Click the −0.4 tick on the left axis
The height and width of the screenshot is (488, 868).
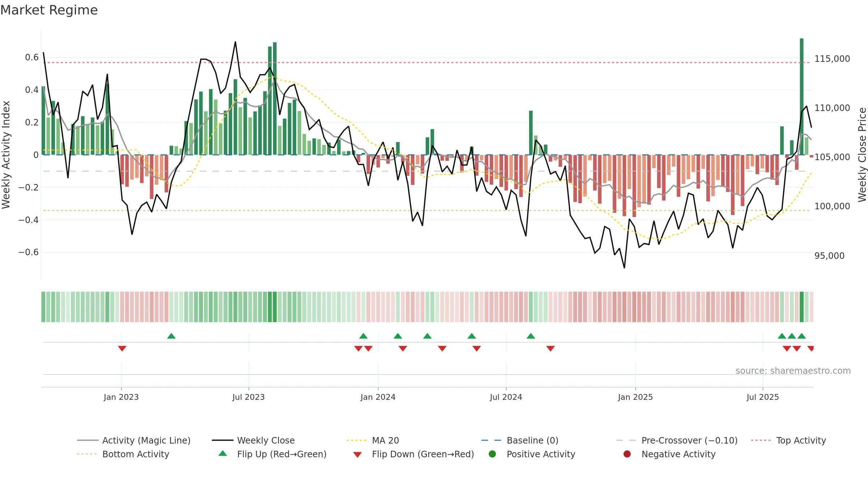coord(29,220)
